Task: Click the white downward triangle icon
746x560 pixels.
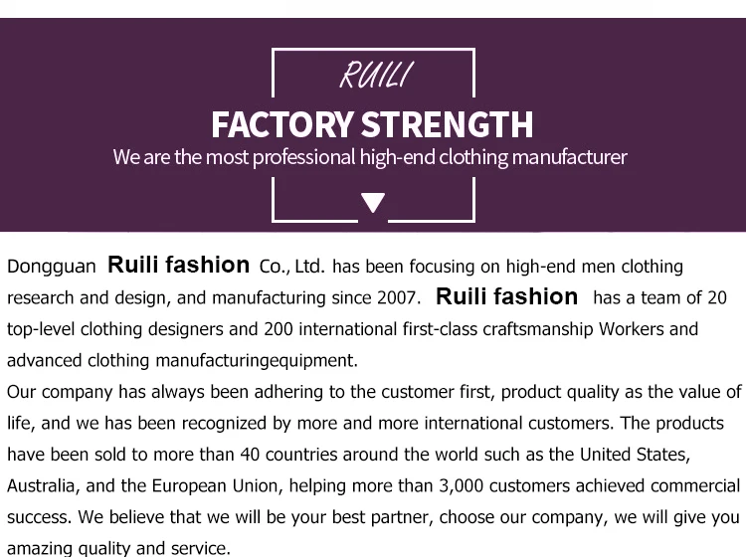Action: tap(373, 204)
